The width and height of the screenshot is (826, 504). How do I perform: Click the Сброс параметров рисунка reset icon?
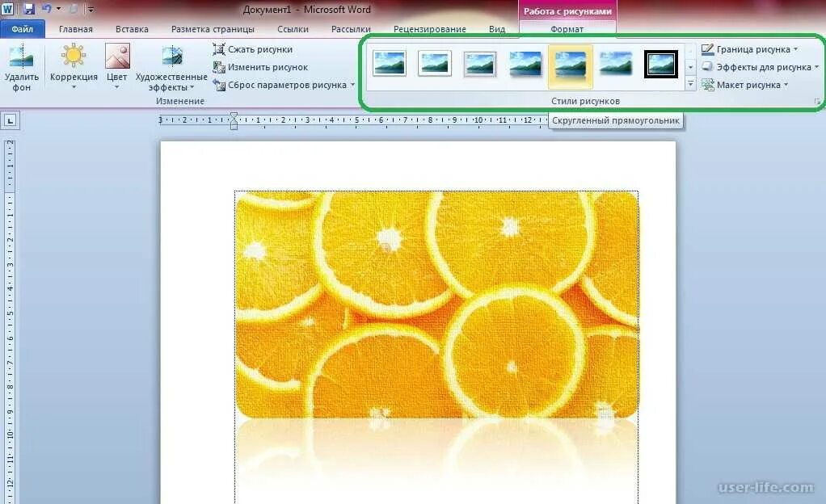tap(218, 84)
